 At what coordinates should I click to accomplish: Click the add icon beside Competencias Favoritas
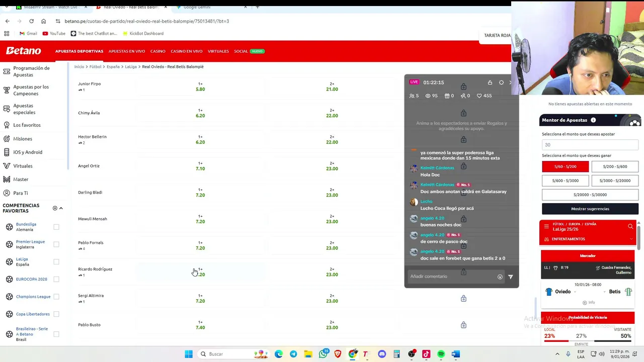pyautogui.click(x=55, y=208)
